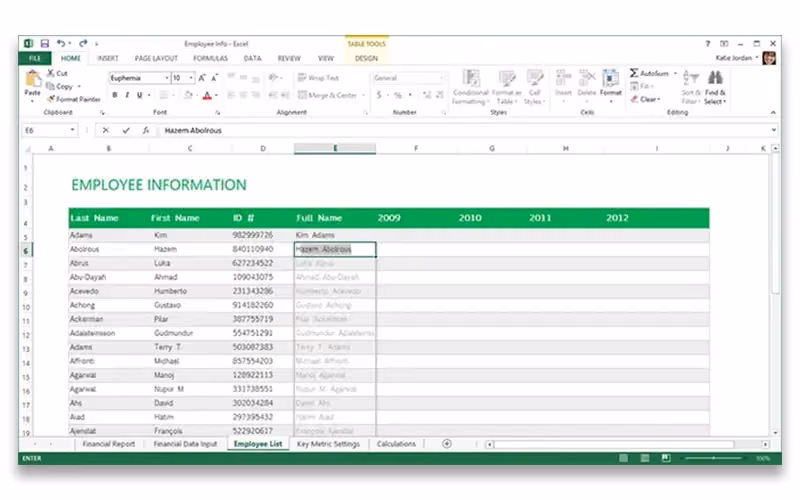Switch to the INSERT ribbon tab
The height and width of the screenshot is (500, 800).
(x=108, y=58)
